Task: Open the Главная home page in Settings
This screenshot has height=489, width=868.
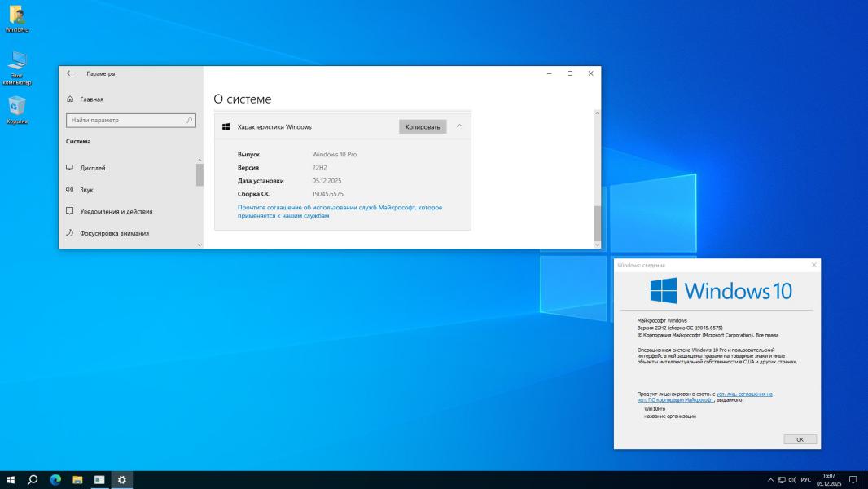Action: pyautogui.click(x=91, y=99)
